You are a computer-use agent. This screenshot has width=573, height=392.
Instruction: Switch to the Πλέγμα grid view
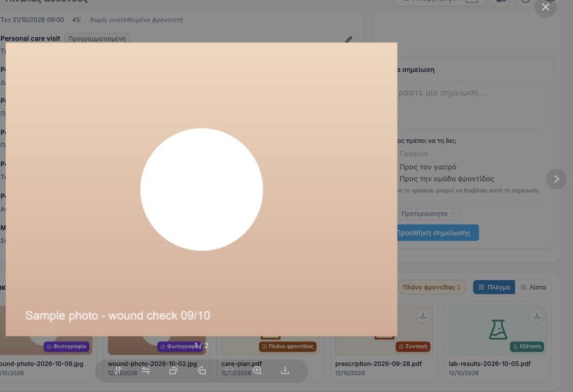494,287
